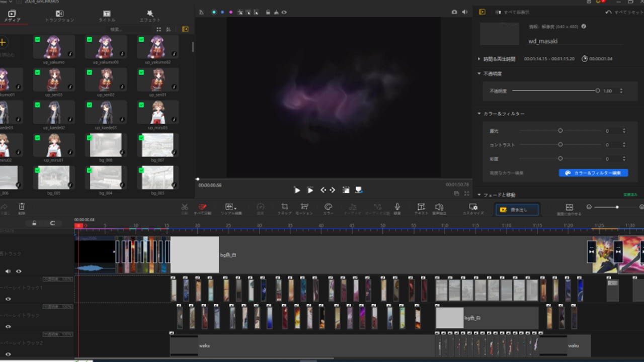This screenshot has height=362, width=644.
Task: Click the yellow 書き出し export button
Action: [x=517, y=210]
